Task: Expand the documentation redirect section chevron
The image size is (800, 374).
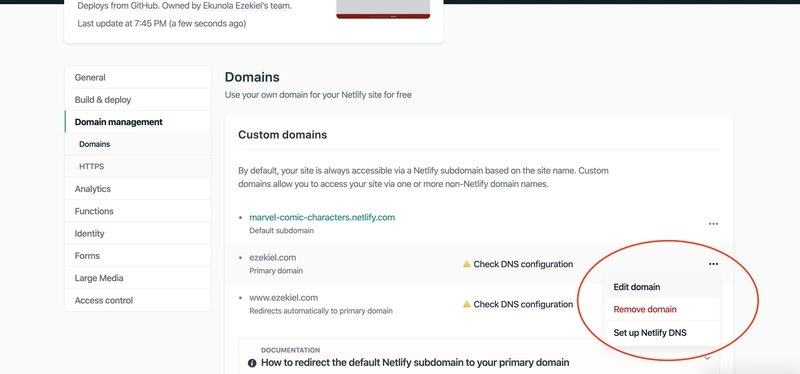Action: pyautogui.click(x=707, y=358)
